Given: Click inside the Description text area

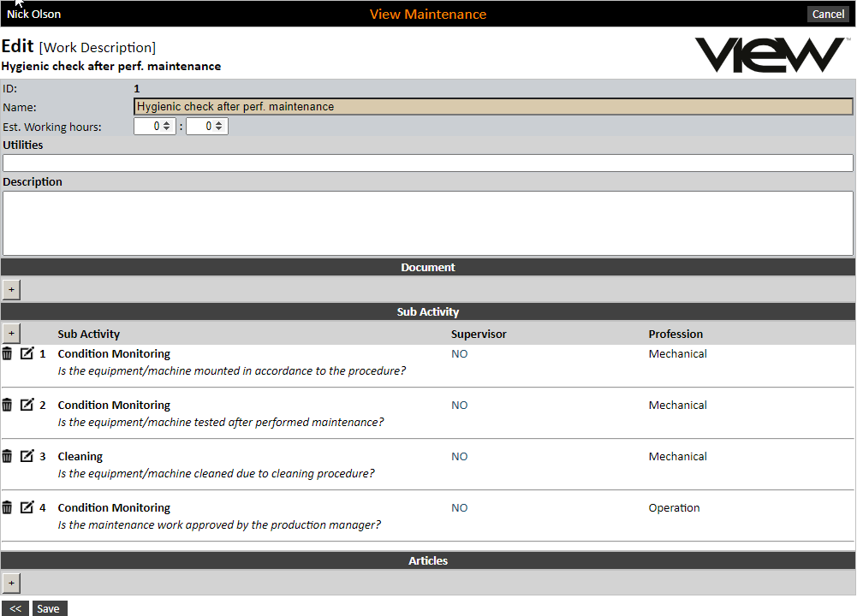Looking at the screenshot, I should point(428,222).
